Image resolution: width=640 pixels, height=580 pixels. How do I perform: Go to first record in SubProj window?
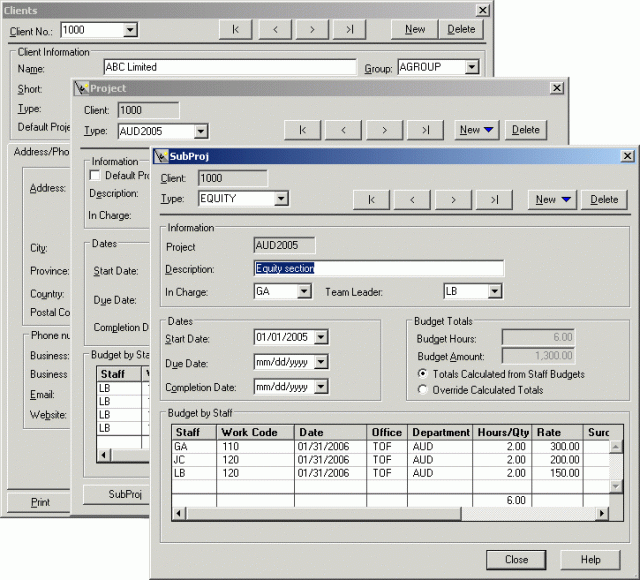tap(372, 199)
